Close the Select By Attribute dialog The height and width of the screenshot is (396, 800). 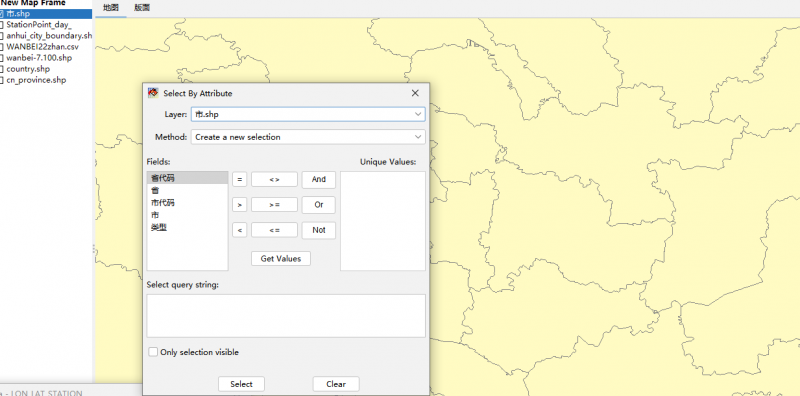pos(415,93)
